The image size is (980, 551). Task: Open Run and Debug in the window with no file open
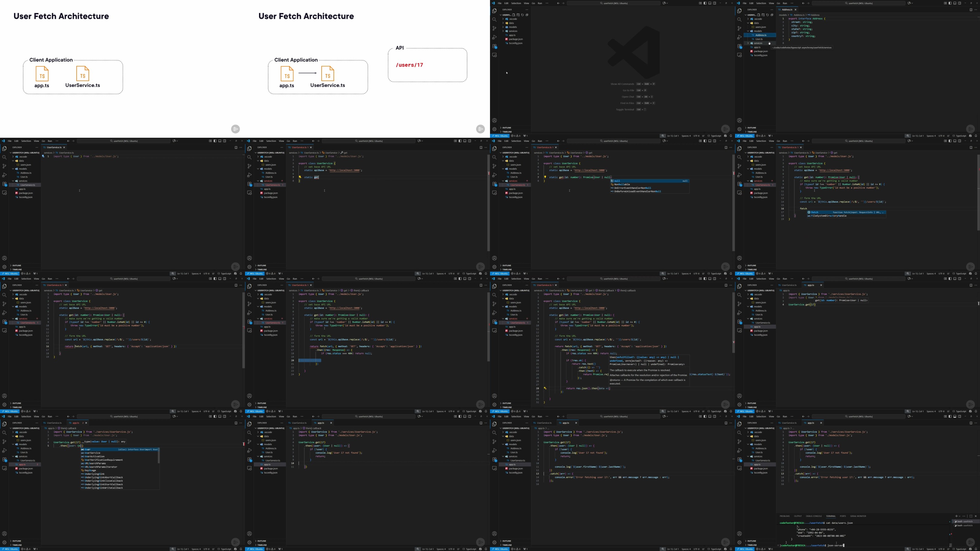click(x=494, y=37)
